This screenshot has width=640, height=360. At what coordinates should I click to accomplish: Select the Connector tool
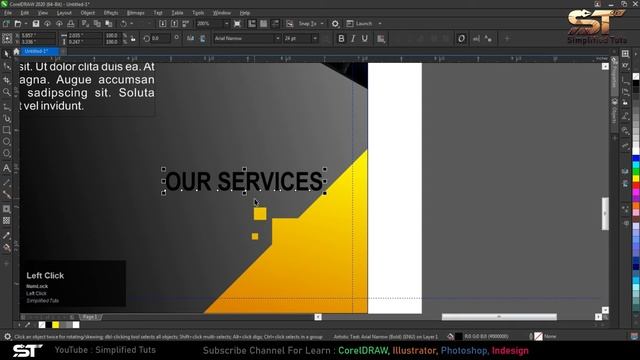click(x=7, y=195)
